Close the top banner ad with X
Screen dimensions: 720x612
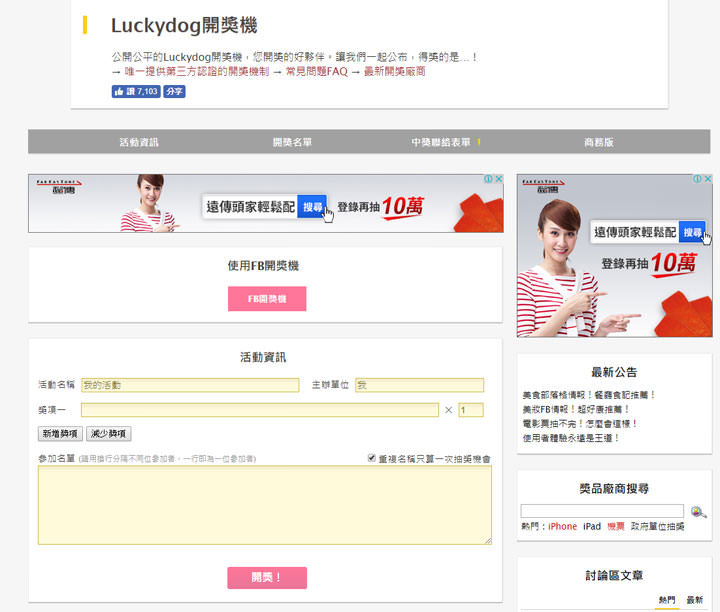coord(499,179)
